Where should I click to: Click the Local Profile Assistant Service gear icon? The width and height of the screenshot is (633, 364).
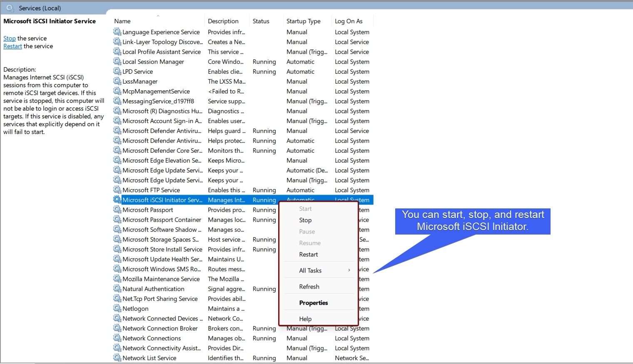117,52
